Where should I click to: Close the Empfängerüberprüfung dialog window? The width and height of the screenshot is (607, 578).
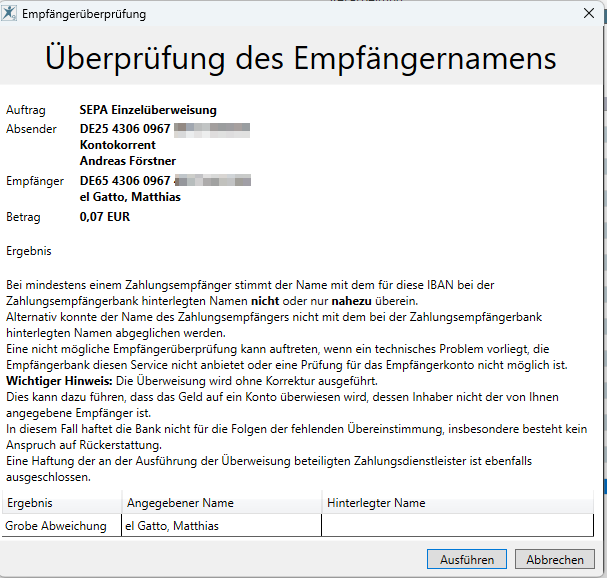pyautogui.click(x=588, y=14)
